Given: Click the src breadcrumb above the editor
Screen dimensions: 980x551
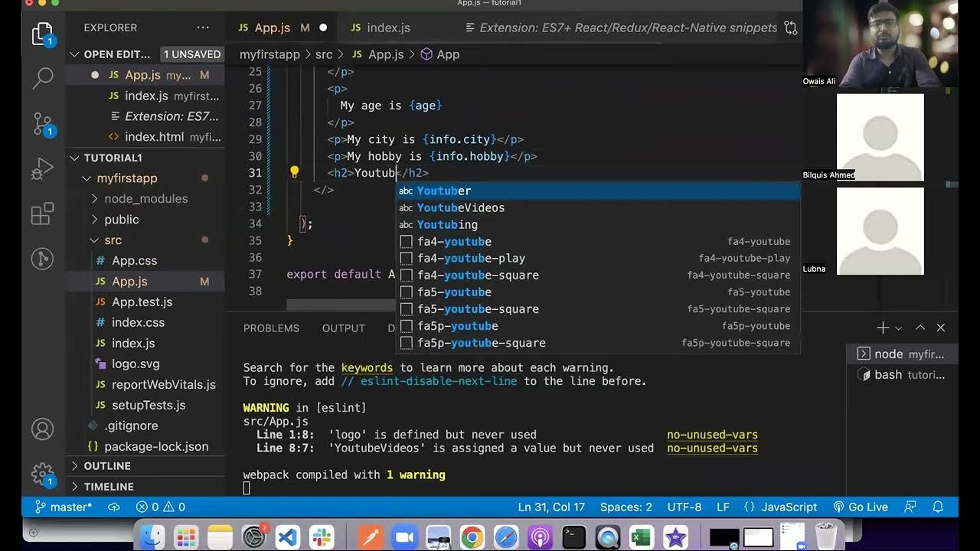Looking at the screenshot, I should (x=324, y=54).
